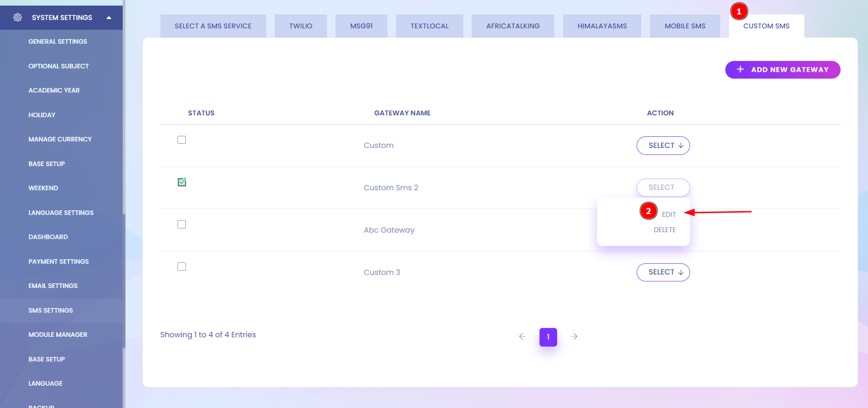Open SMS Settings in sidebar
This screenshot has width=868, height=408.
click(51, 310)
